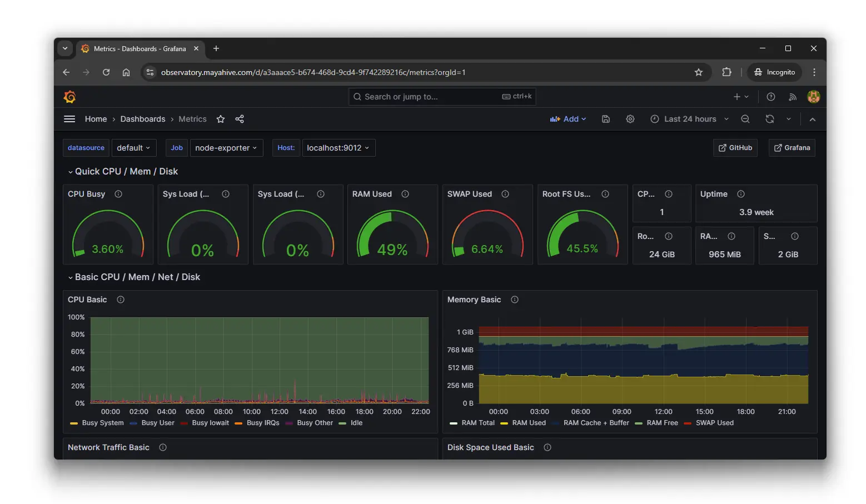This screenshot has height=504, width=866.
Task: Toggle RAM Used series in legend
Action: pyautogui.click(x=528, y=423)
